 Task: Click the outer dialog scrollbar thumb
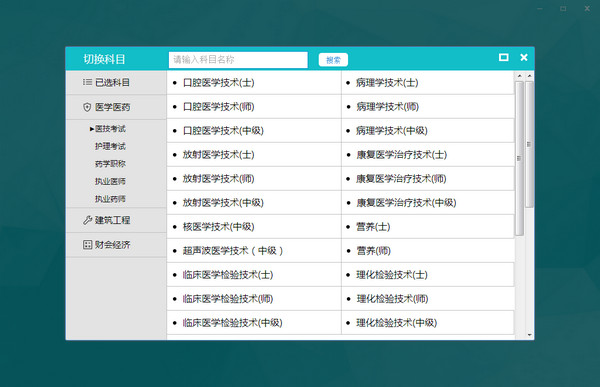tap(530, 144)
